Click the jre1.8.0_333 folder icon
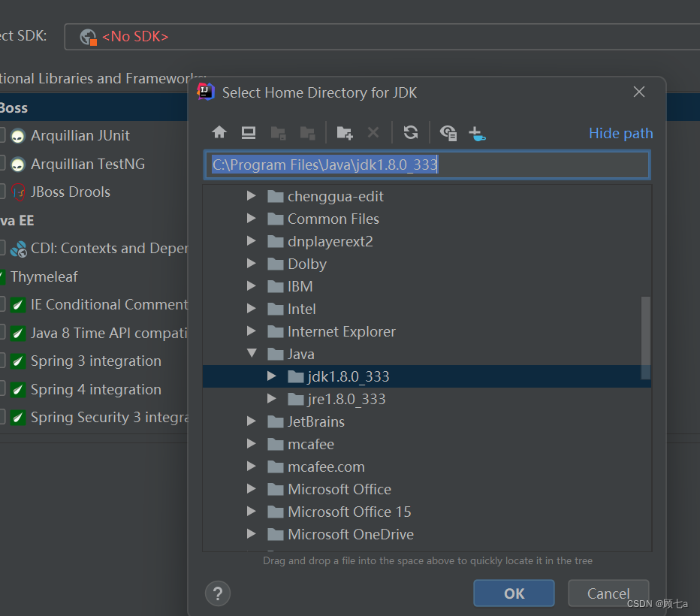The width and height of the screenshot is (700, 616). coord(296,399)
